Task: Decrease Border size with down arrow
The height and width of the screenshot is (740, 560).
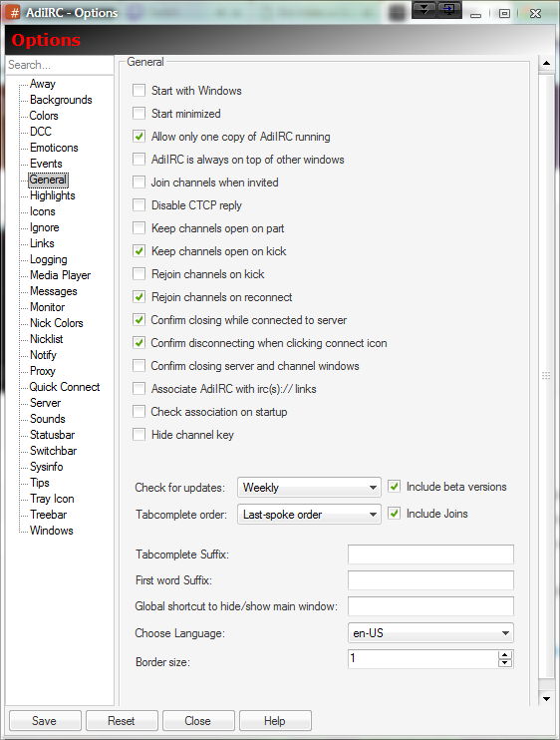Action: pos(505,663)
